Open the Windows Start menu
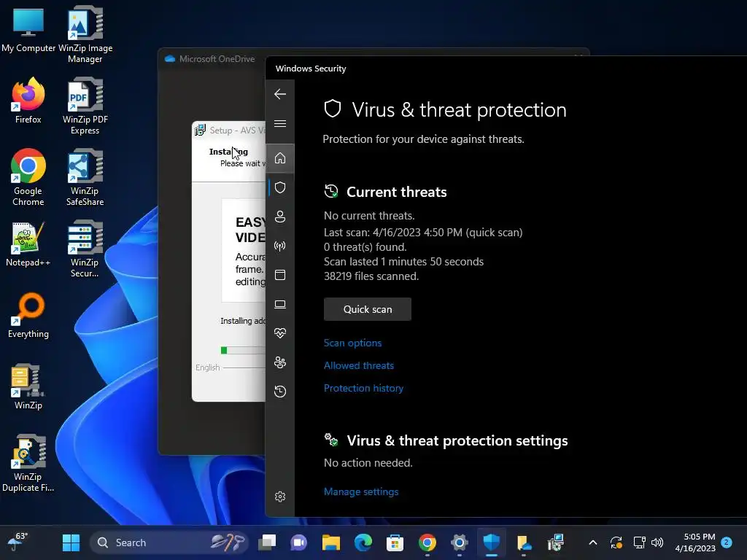This screenshot has width=747, height=560. (71, 542)
